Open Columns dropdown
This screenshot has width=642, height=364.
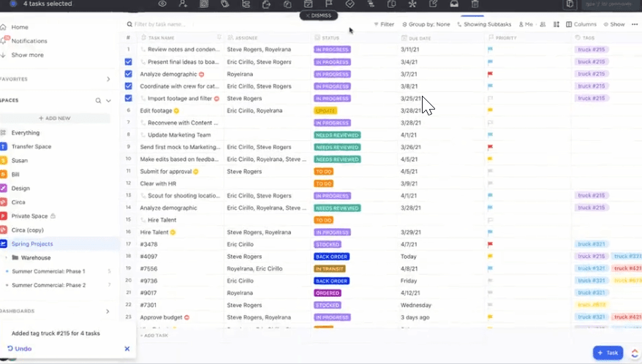581,24
